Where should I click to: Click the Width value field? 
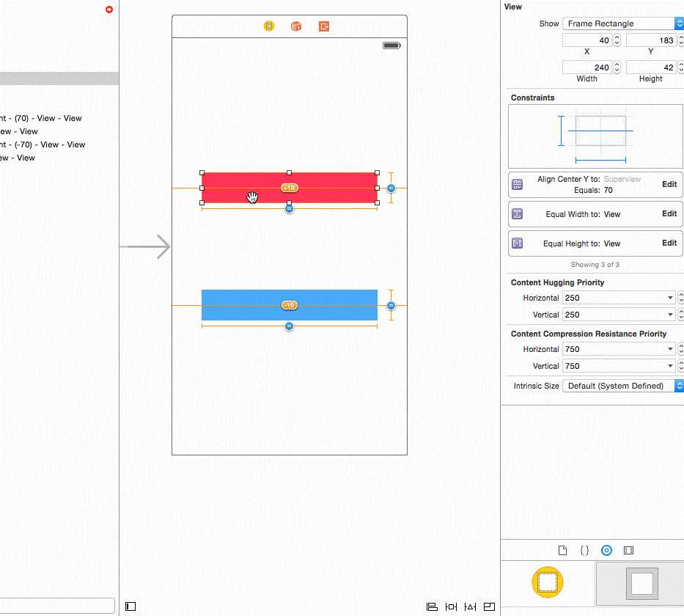click(x=587, y=67)
